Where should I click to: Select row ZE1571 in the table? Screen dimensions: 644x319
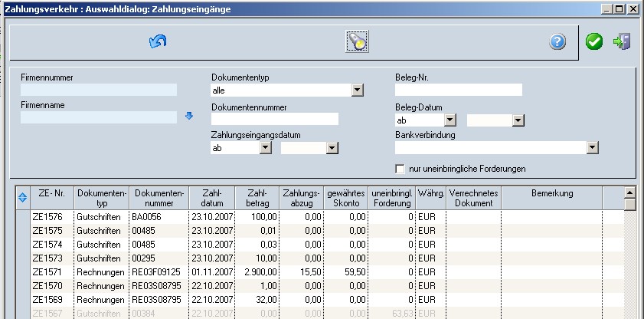coord(47,272)
